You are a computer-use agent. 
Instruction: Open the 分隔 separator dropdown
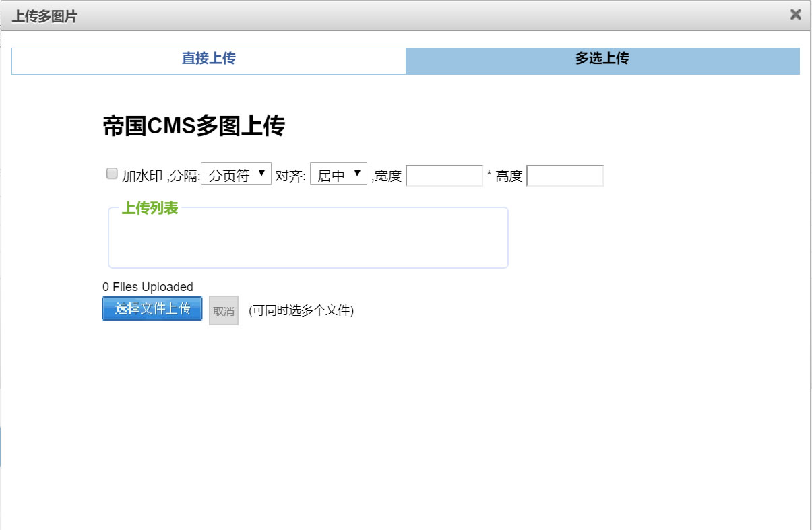(237, 173)
